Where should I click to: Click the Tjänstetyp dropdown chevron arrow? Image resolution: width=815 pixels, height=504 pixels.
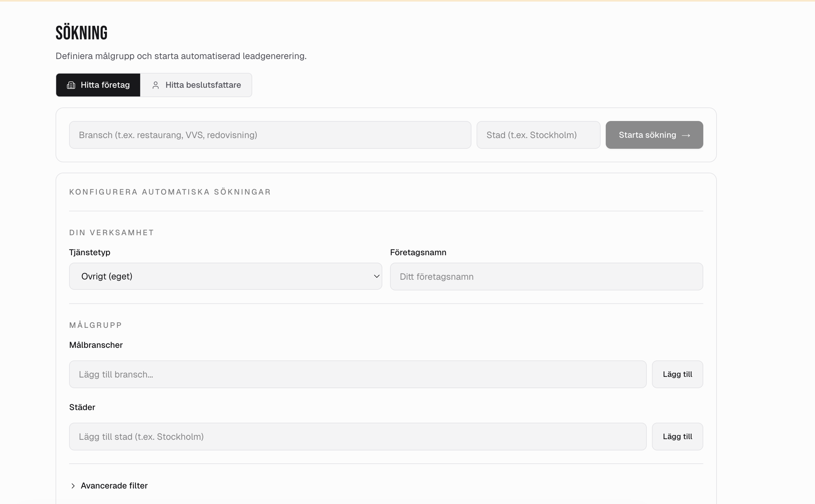click(377, 276)
